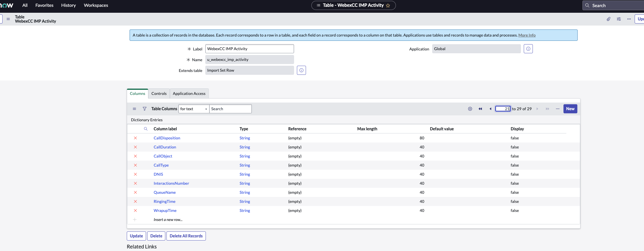Open the All menu
Screen dimensions: 644x251
[x=25, y=5]
